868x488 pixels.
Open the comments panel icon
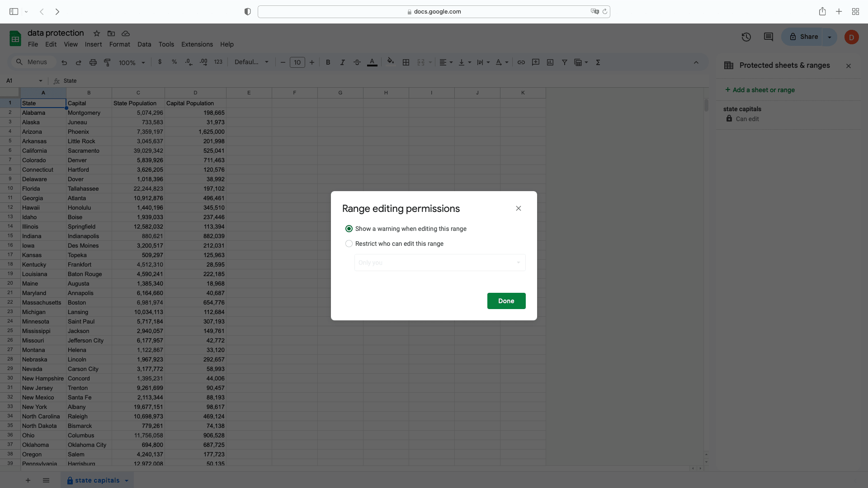coord(768,37)
